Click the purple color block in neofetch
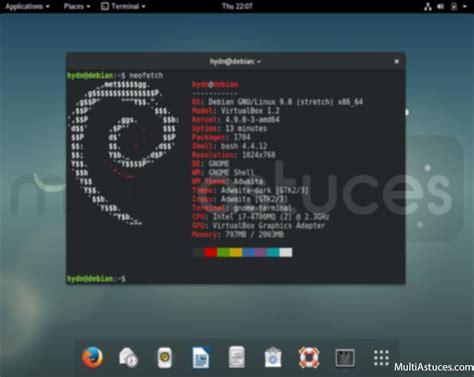This screenshot has height=377, width=474. pyautogui.click(x=261, y=252)
